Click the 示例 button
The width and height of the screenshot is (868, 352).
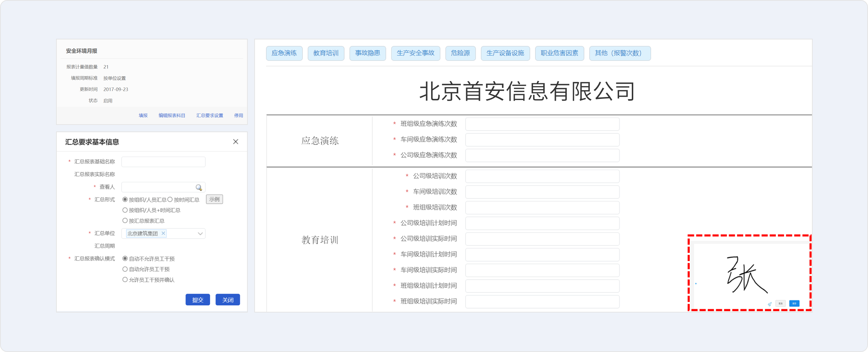pyautogui.click(x=214, y=199)
